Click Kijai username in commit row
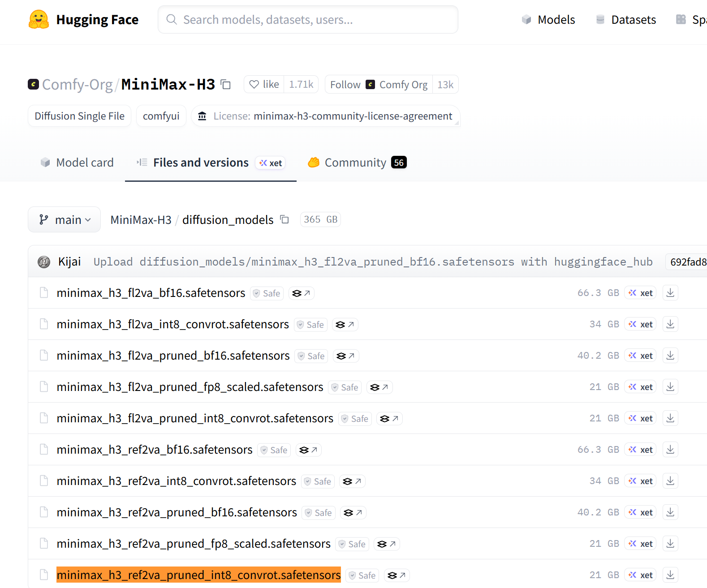 pyautogui.click(x=69, y=262)
